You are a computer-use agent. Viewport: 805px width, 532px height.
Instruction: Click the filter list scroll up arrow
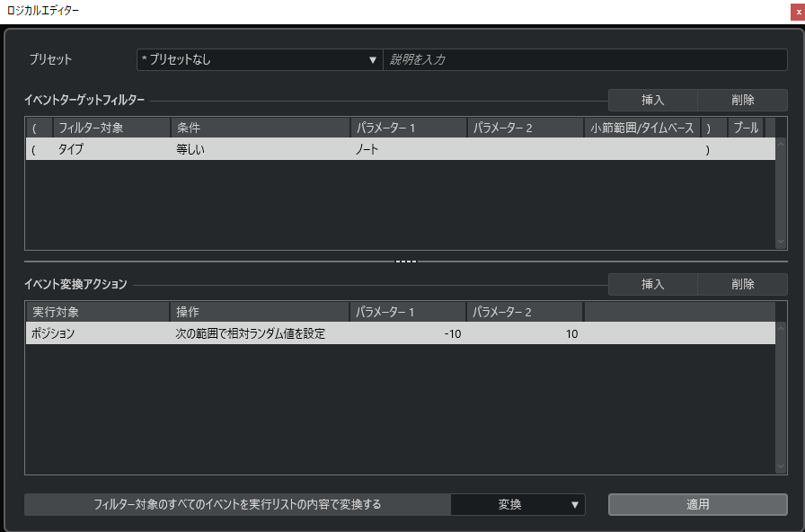point(781,145)
